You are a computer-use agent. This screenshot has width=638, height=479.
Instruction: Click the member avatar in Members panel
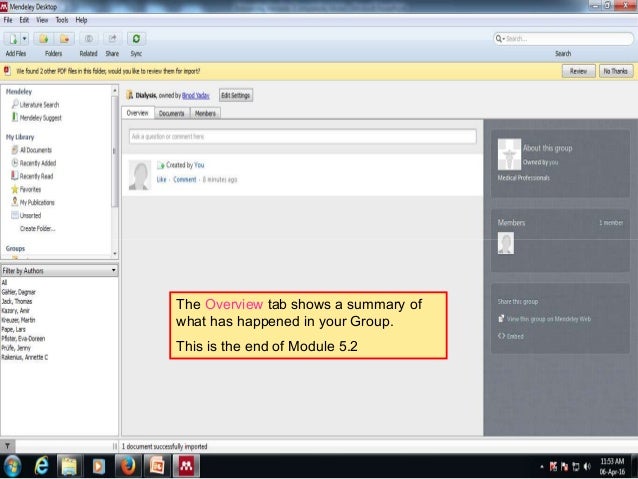click(x=506, y=243)
